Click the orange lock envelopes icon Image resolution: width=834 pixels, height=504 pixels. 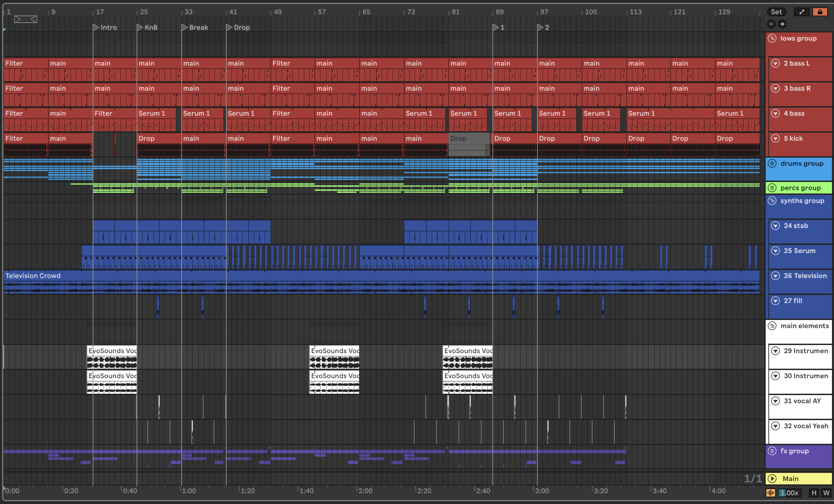[820, 12]
